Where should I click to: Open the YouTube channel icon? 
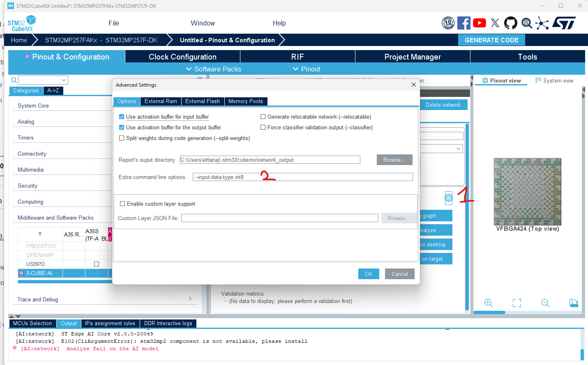click(479, 23)
